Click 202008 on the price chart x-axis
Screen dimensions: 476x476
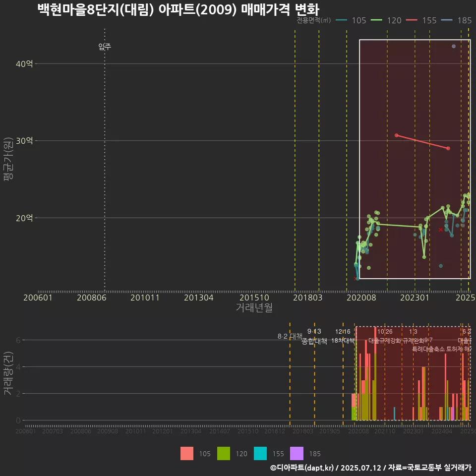tap(361, 297)
